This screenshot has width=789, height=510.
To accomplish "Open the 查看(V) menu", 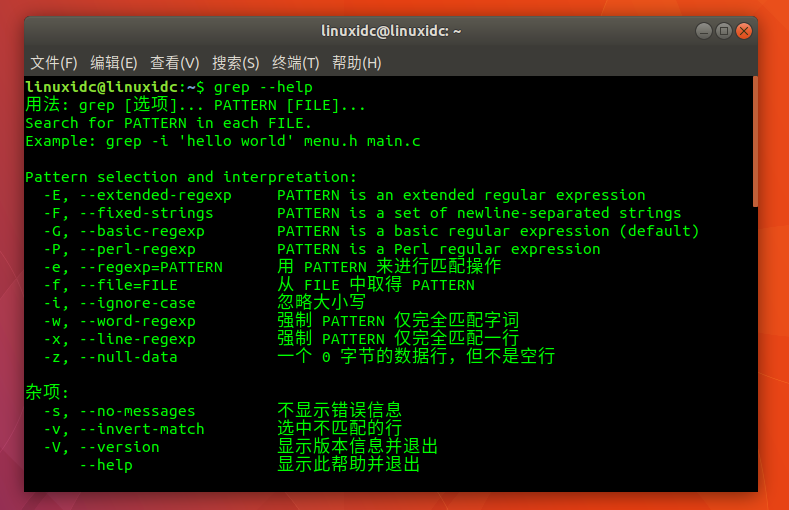I will [x=175, y=63].
